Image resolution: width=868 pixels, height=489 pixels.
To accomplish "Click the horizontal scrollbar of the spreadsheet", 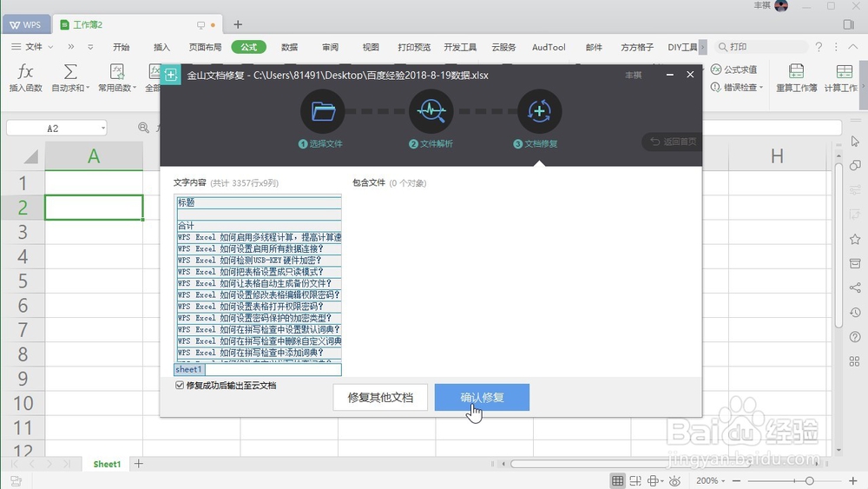I will pos(662,464).
